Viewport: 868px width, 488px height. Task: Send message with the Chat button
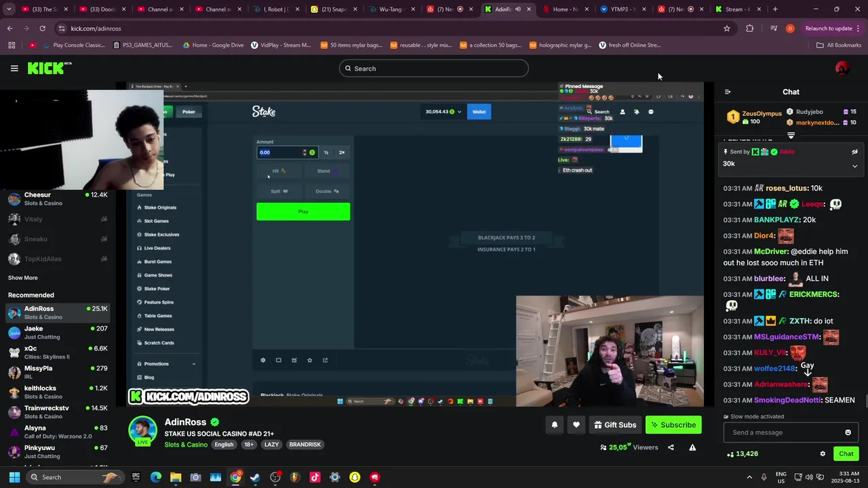click(x=846, y=454)
